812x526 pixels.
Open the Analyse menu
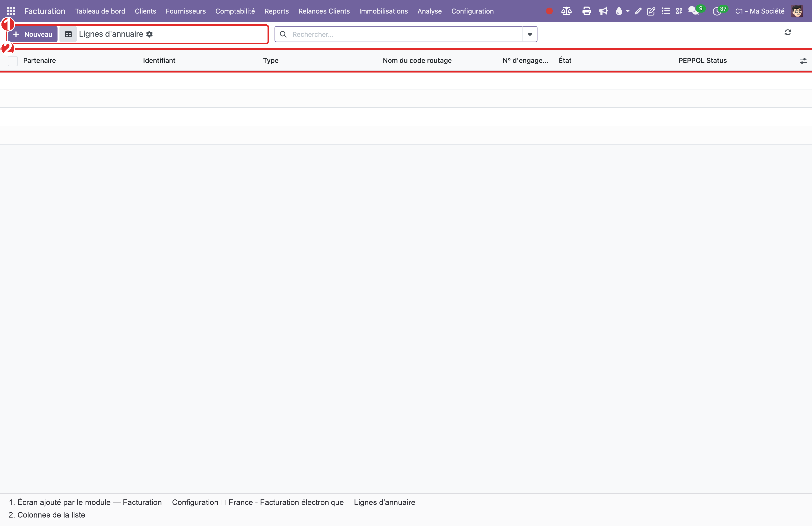point(429,11)
